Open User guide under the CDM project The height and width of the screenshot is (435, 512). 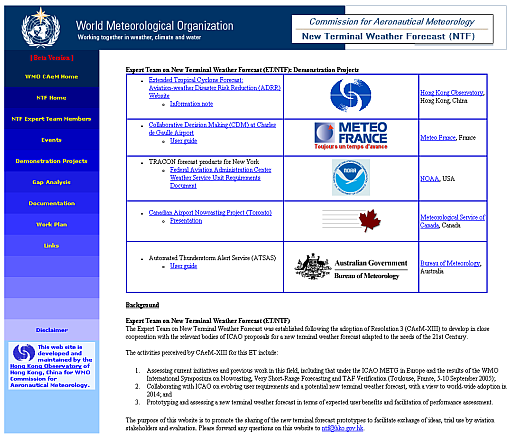(183, 141)
